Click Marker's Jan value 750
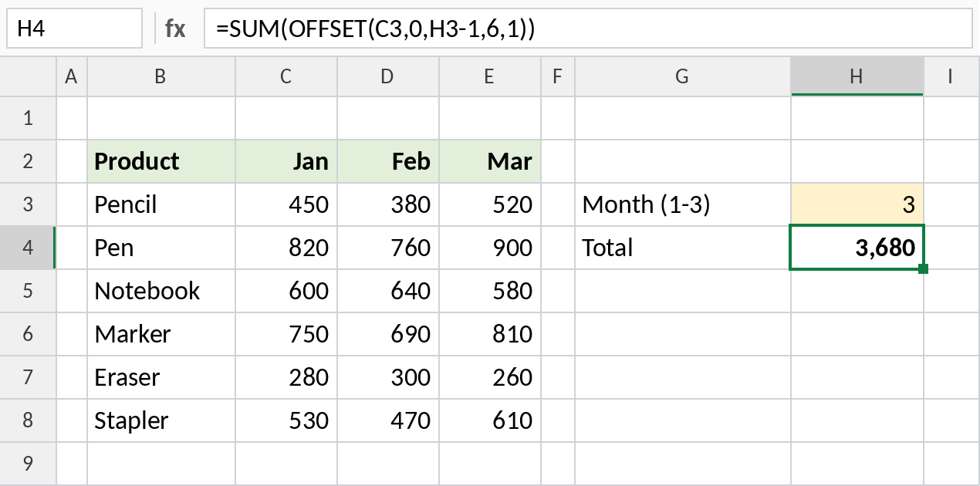This screenshot has width=980, height=486. pos(286,334)
